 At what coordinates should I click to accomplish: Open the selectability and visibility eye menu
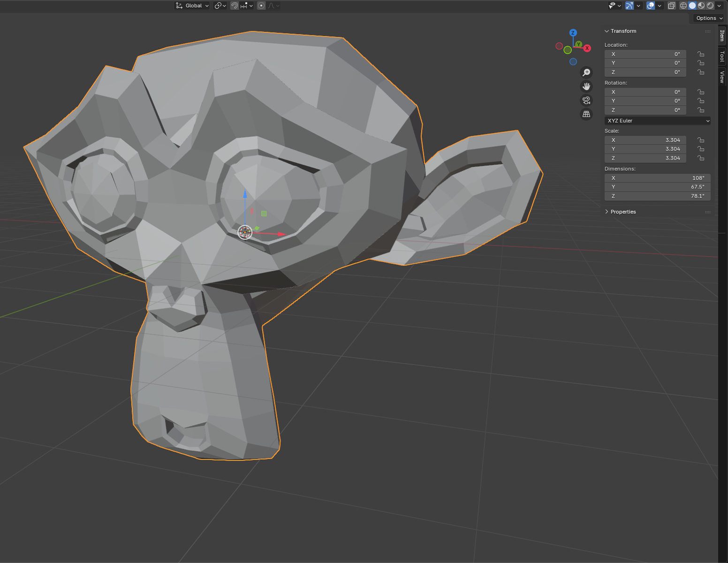pos(614,6)
